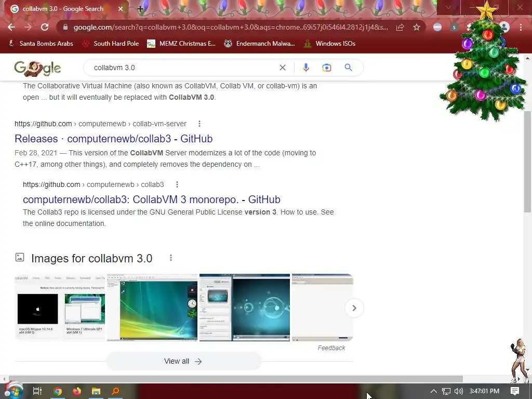The width and height of the screenshot is (532, 399).
Task: Open network status tray icon
Action: point(446,391)
